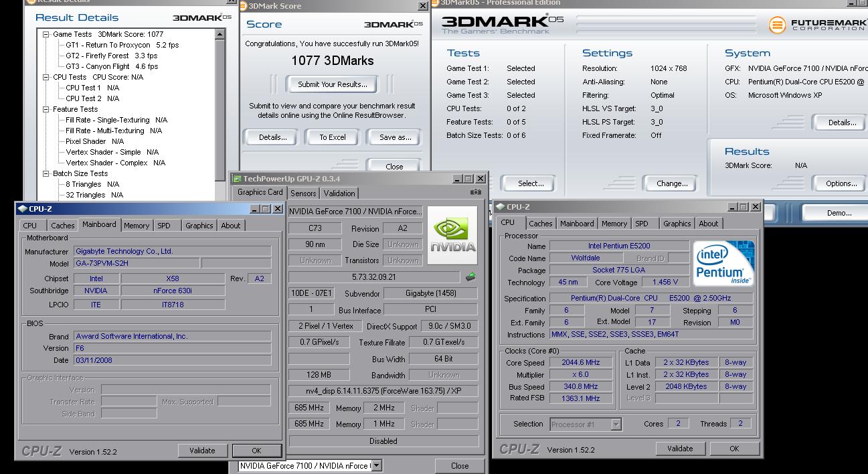
Task: Click GPU-Z driver version nv4_disp field
Action: click(383, 391)
